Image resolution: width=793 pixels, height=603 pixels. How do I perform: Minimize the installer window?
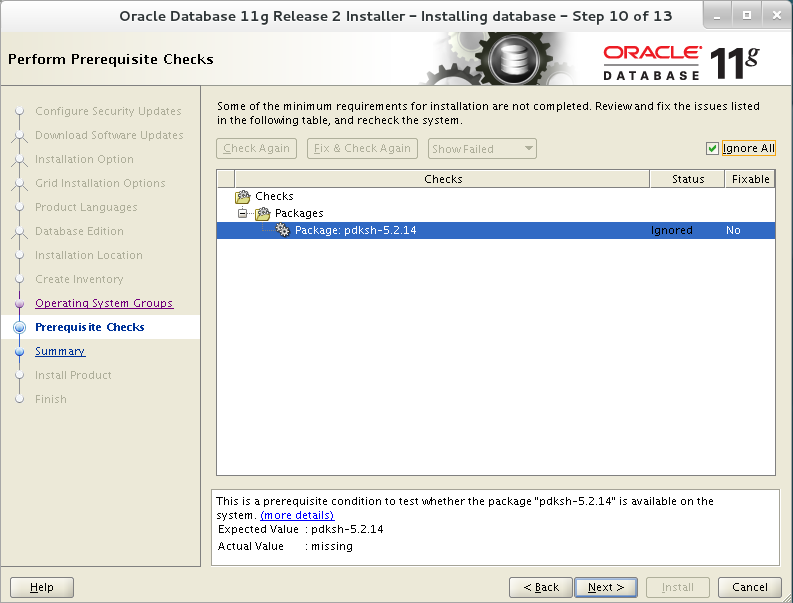coord(717,16)
